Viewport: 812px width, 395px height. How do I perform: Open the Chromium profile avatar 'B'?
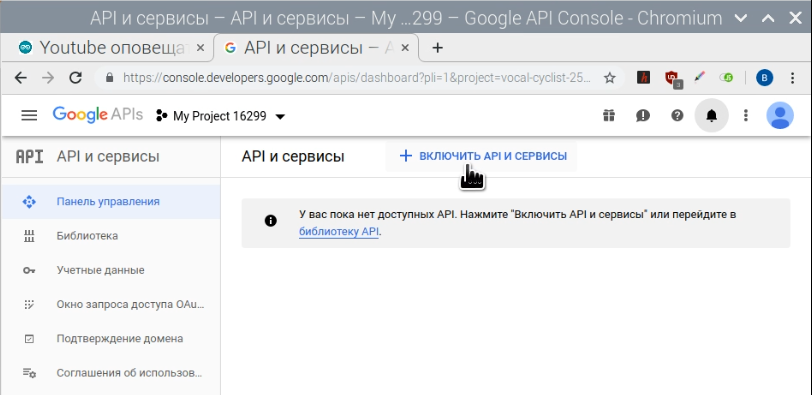[764, 78]
